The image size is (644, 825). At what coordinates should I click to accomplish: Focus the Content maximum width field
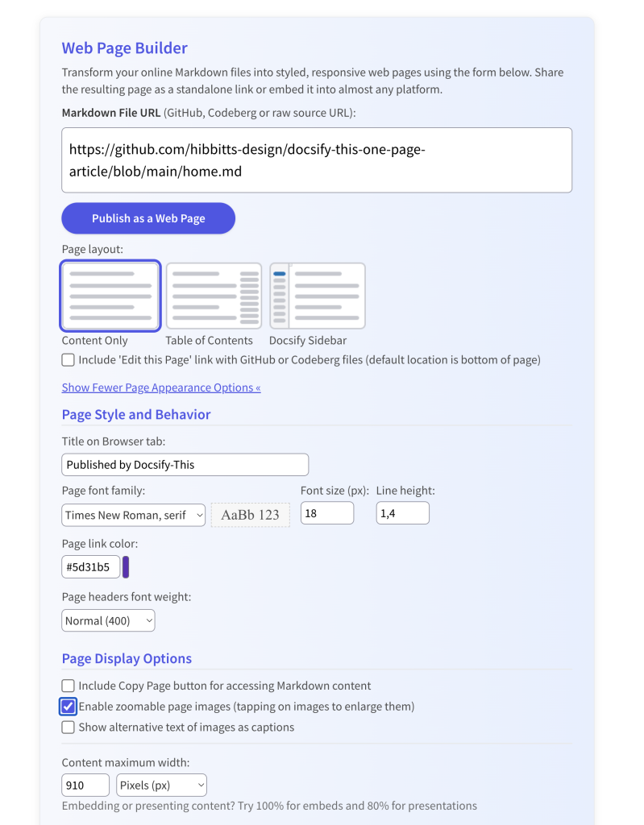[85, 786]
